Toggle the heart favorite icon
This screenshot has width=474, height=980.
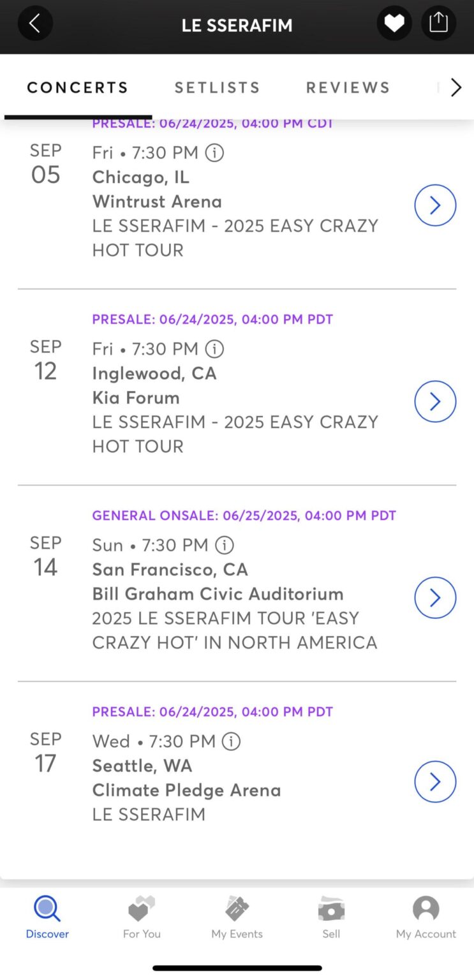coord(394,24)
